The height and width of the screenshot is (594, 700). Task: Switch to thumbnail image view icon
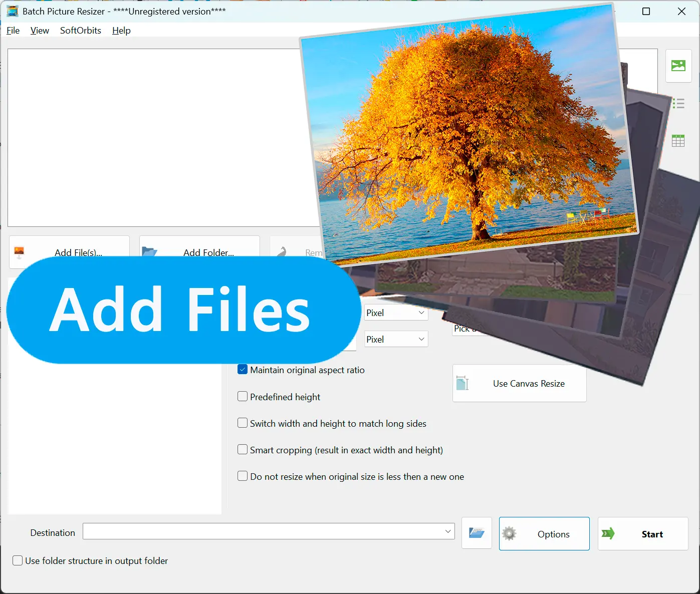678,66
